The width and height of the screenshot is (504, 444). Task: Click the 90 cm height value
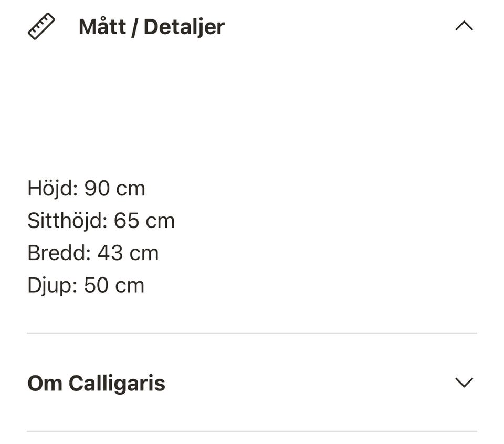(x=114, y=188)
